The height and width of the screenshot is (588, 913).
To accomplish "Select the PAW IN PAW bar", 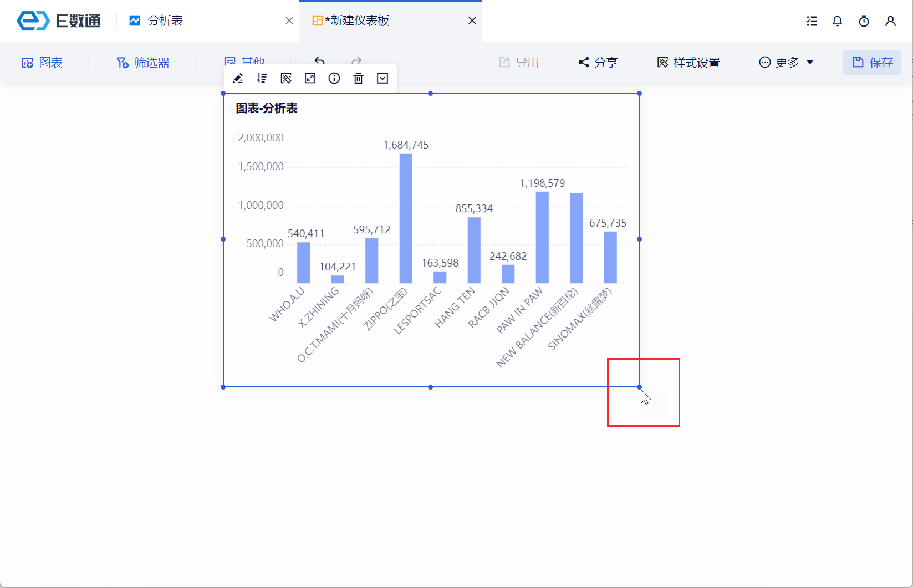I will tap(542, 237).
